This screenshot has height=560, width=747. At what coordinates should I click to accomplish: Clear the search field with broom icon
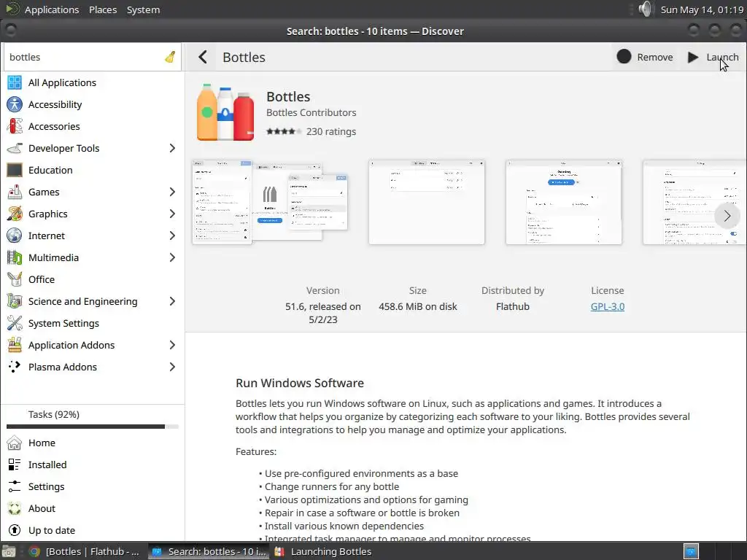tap(170, 57)
